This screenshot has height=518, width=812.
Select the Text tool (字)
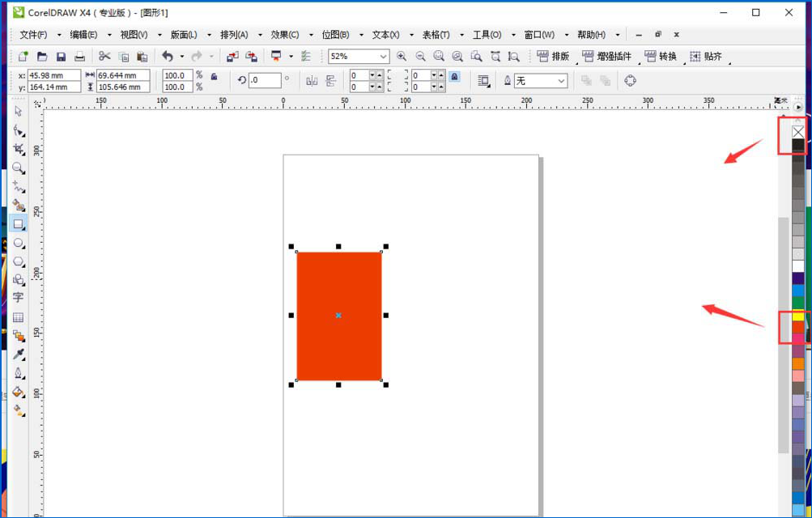tap(18, 298)
